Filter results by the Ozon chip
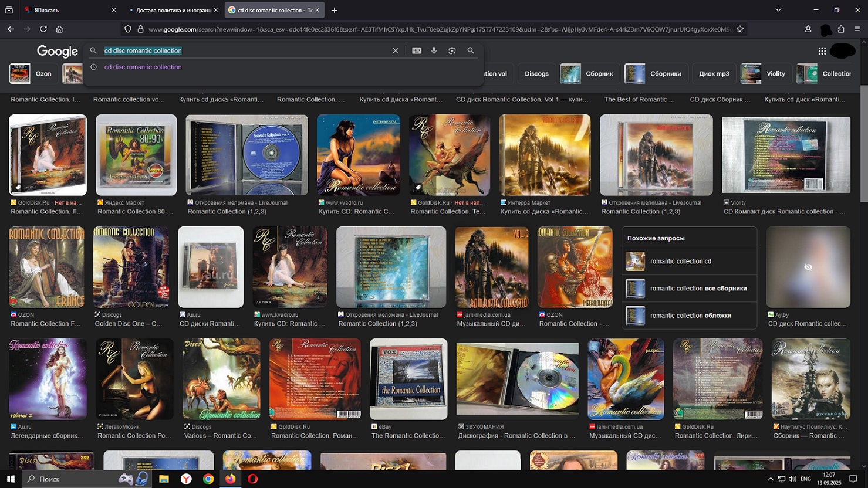The height and width of the screenshot is (488, 868). (x=33, y=73)
